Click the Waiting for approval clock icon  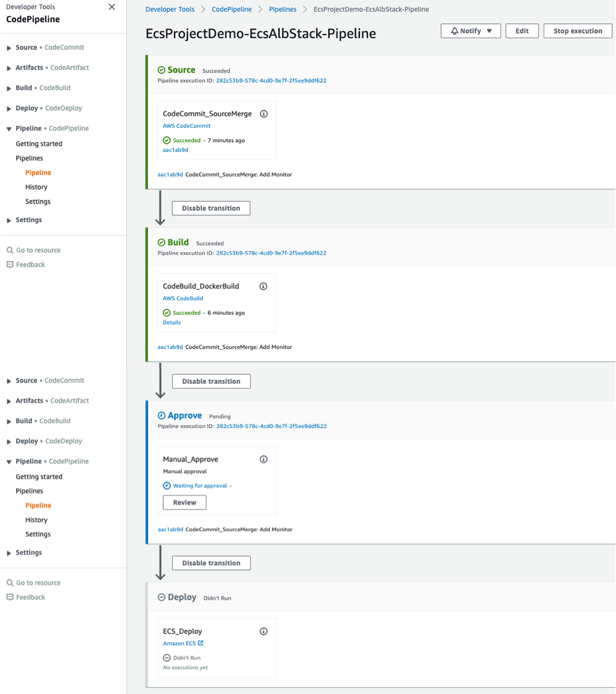(x=167, y=485)
